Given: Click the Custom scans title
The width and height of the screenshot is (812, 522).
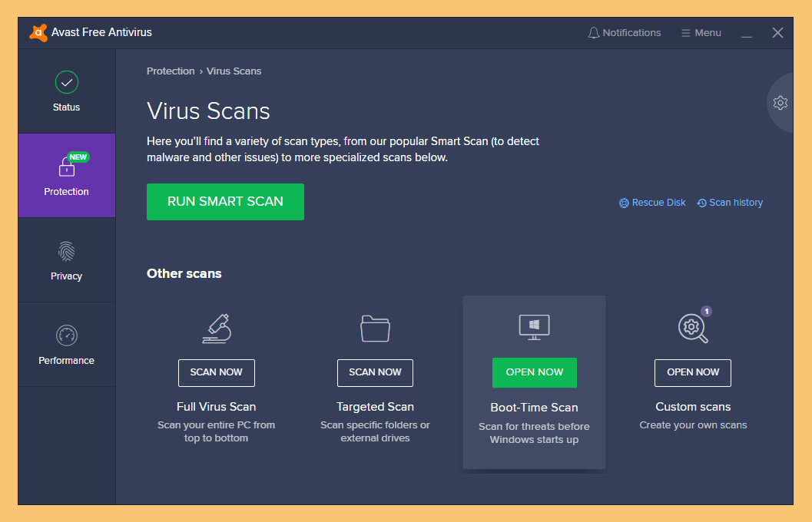Looking at the screenshot, I should [693, 407].
